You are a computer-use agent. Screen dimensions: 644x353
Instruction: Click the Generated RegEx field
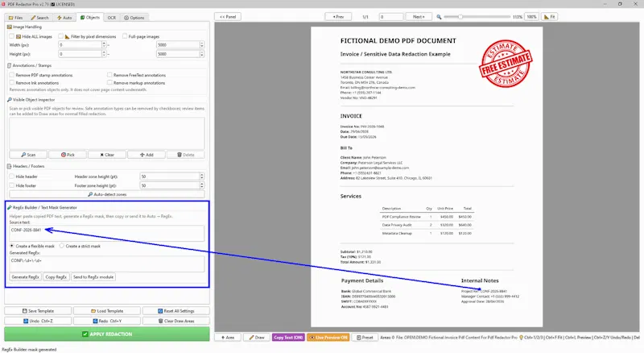point(107,264)
